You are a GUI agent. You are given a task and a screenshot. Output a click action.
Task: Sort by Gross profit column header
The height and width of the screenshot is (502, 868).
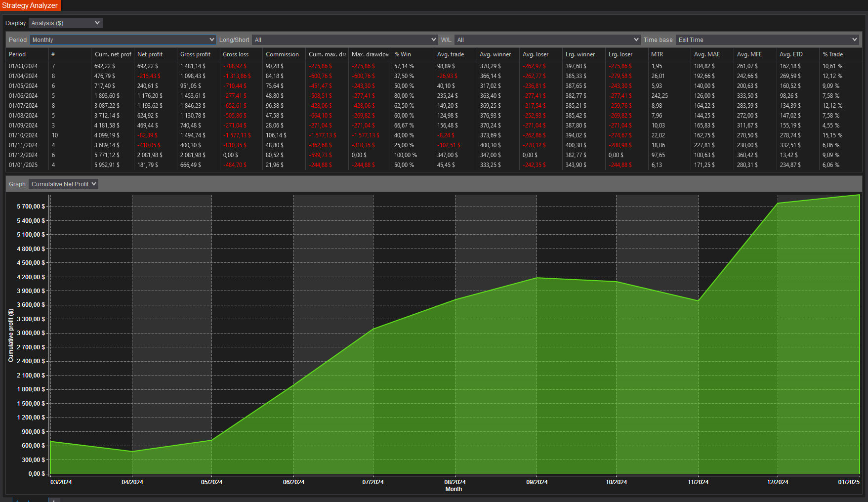198,54
